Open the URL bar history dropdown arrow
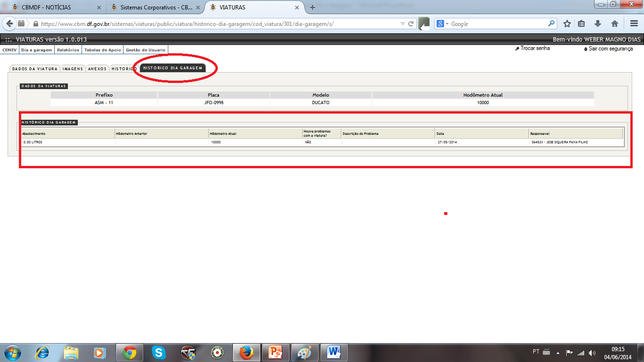The height and width of the screenshot is (362, 644). pos(402,24)
